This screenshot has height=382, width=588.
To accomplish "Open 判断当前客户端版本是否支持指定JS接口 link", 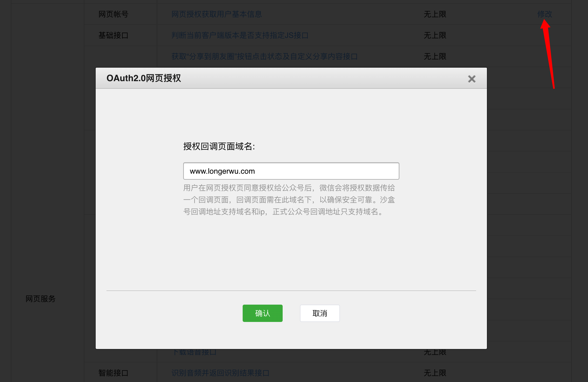I will point(240,35).
